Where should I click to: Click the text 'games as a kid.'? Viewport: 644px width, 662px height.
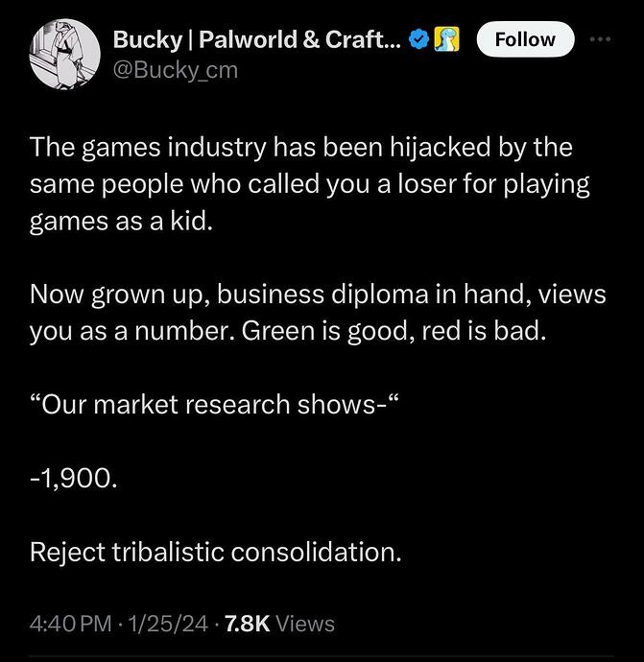(121, 221)
